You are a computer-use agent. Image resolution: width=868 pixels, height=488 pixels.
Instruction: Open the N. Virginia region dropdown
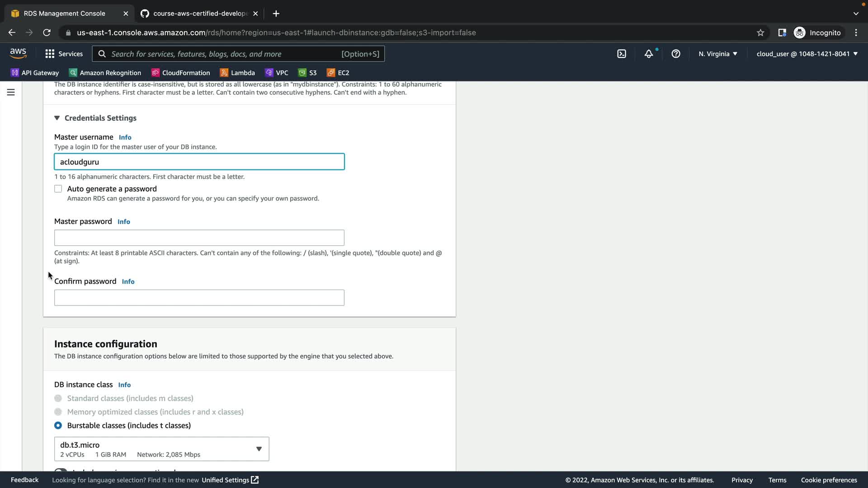point(717,54)
